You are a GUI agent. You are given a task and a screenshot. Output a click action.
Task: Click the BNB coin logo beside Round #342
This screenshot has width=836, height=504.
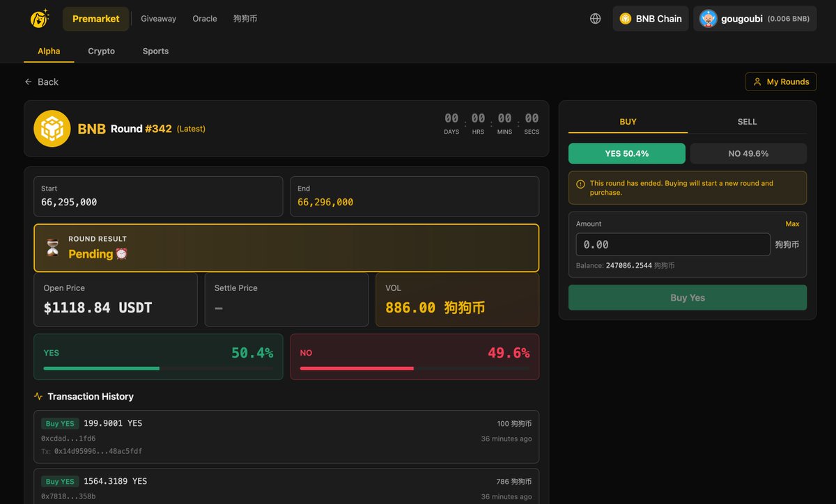pos(52,129)
